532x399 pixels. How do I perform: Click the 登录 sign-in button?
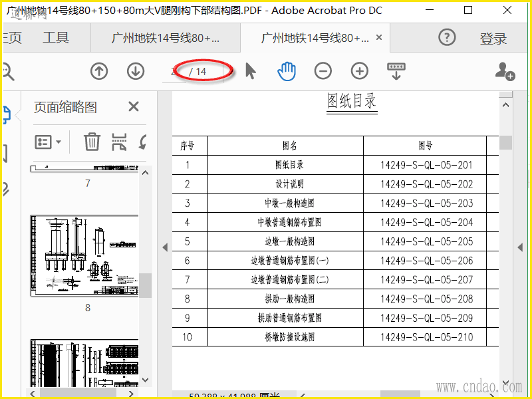[x=493, y=39]
